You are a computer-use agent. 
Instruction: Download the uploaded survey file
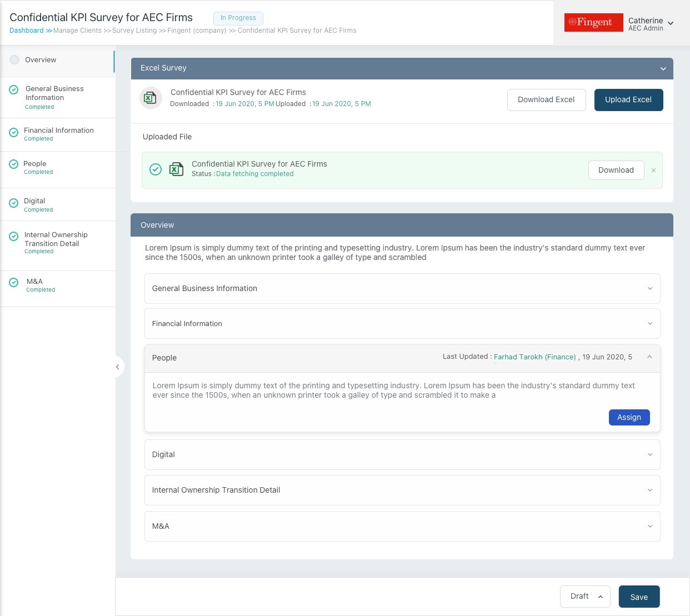coord(616,170)
